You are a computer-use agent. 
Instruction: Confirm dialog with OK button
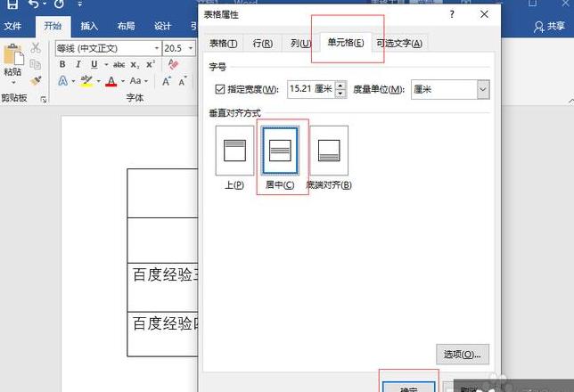pyautogui.click(x=409, y=388)
